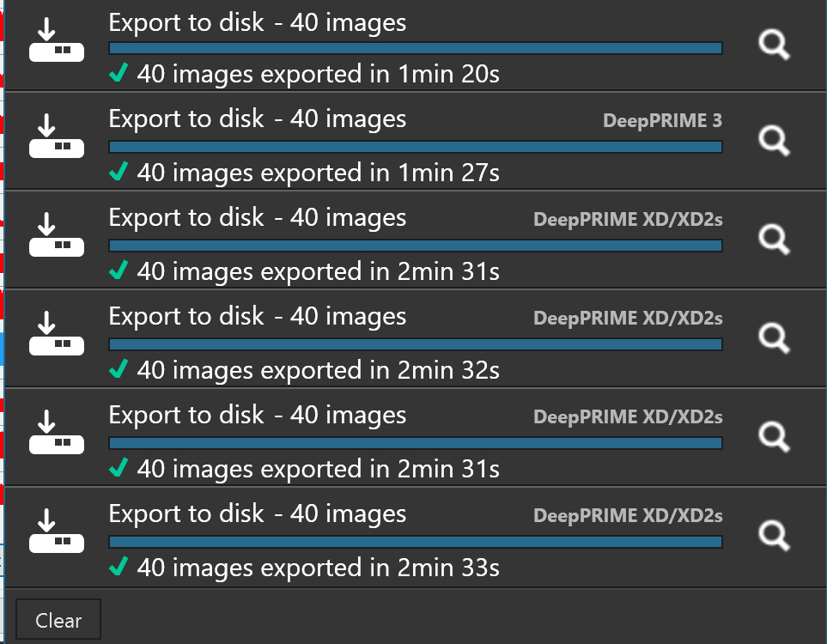Click the magnifier for the 2min 32s export

click(x=774, y=337)
